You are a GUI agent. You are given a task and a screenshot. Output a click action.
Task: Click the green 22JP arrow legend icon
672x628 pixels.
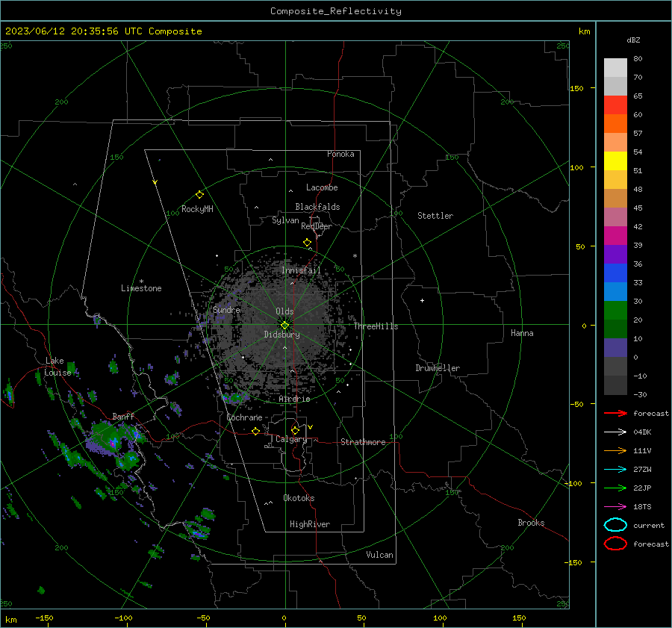[615, 488]
